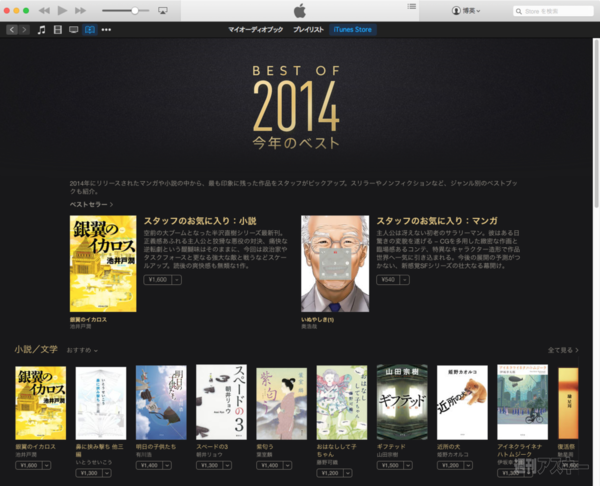Open the 小説／文学 section heading
600x486 pixels.
click(36, 349)
